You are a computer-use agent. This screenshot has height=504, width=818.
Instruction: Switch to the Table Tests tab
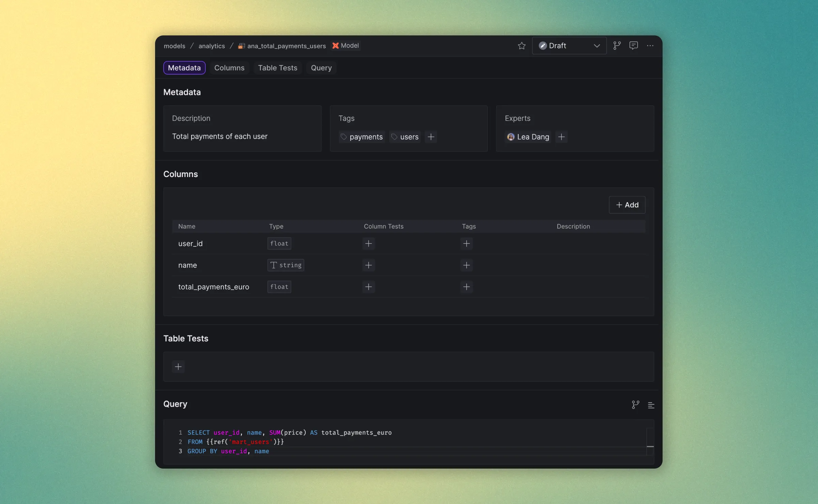[x=277, y=67]
